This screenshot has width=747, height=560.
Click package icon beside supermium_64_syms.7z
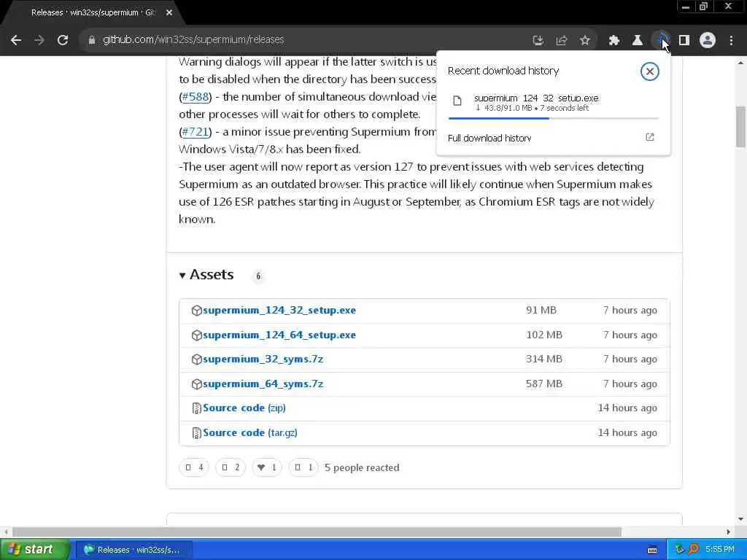point(196,384)
